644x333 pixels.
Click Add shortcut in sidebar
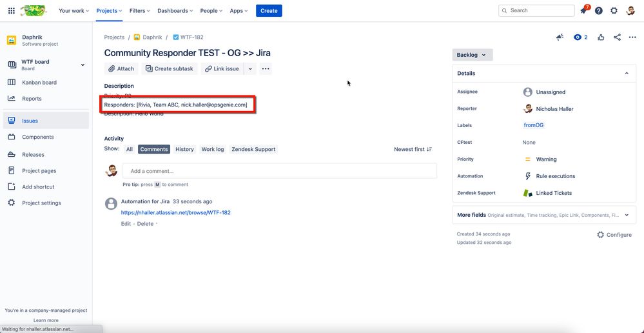(46, 187)
